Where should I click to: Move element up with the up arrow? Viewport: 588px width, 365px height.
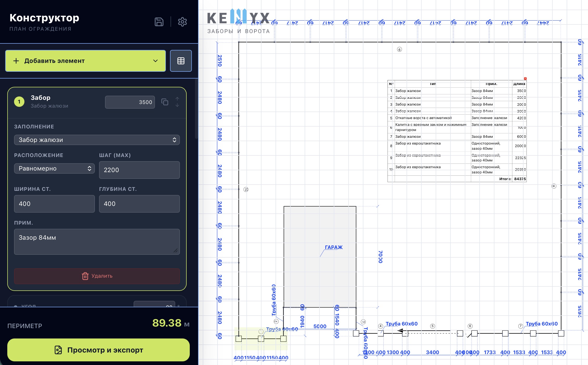(177, 99)
